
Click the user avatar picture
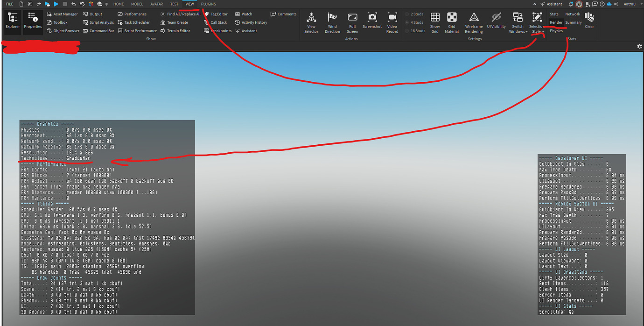[x=579, y=4]
